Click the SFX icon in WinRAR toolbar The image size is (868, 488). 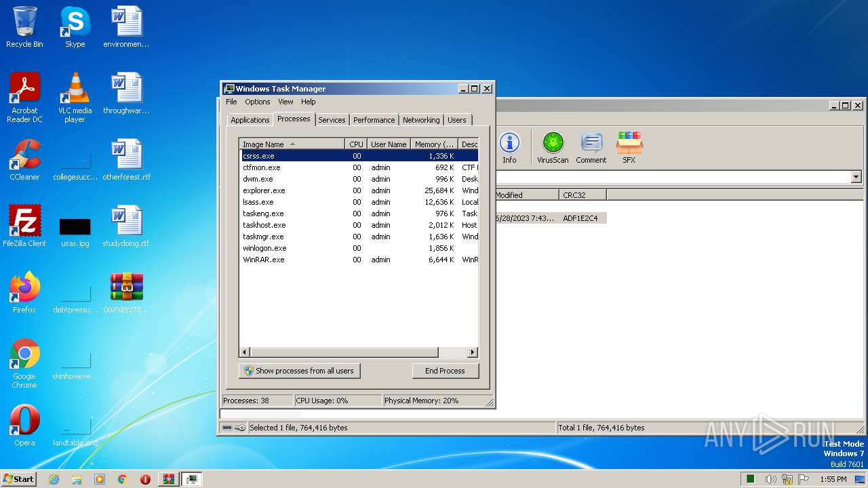pos(629,148)
